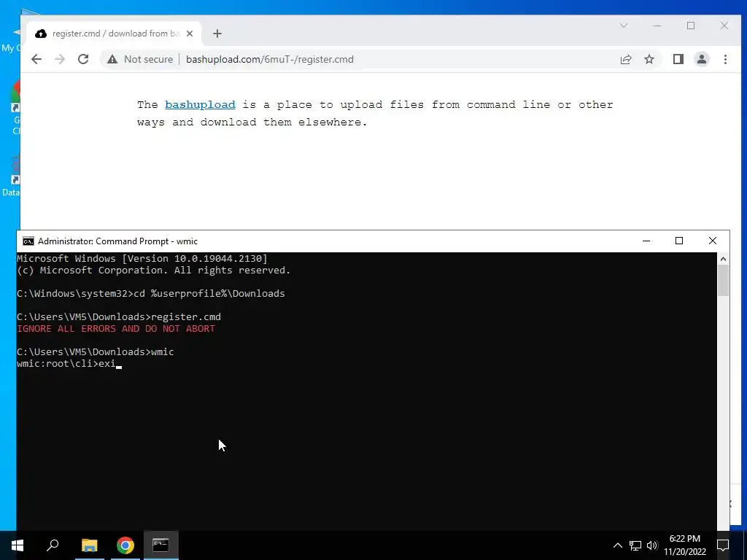This screenshot has height=560, width=747.
Task: Reload the bashupload page
Action: click(83, 59)
